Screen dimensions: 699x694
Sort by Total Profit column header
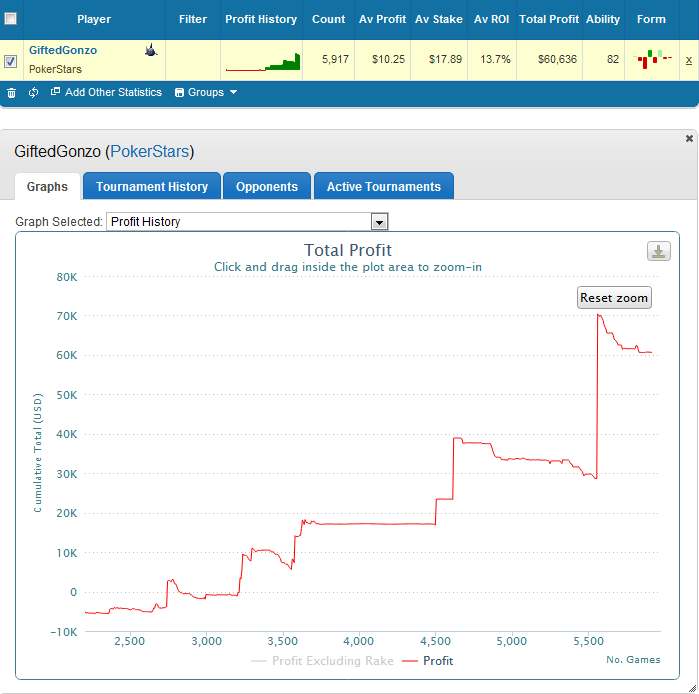[x=549, y=19]
